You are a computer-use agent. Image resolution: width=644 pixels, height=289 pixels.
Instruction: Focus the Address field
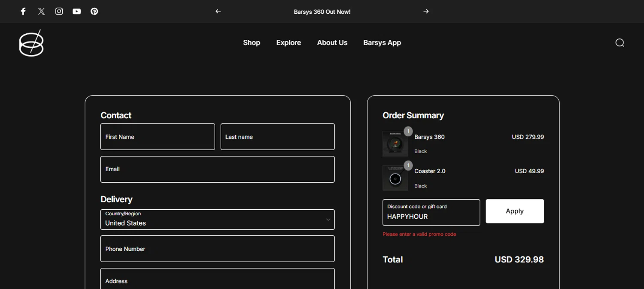pyautogui.click(x=218, y=279)
